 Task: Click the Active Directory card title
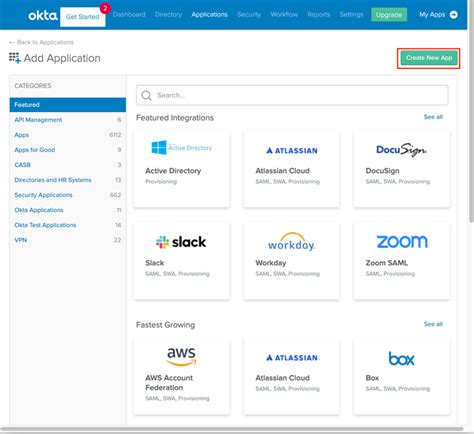click(x=173, y=171)
